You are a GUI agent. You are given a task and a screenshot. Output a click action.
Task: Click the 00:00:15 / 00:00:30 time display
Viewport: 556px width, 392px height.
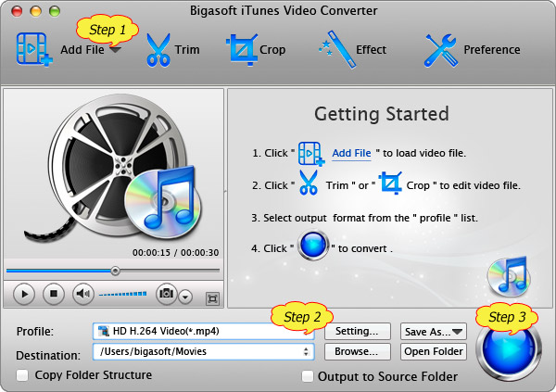pos(175,253)
